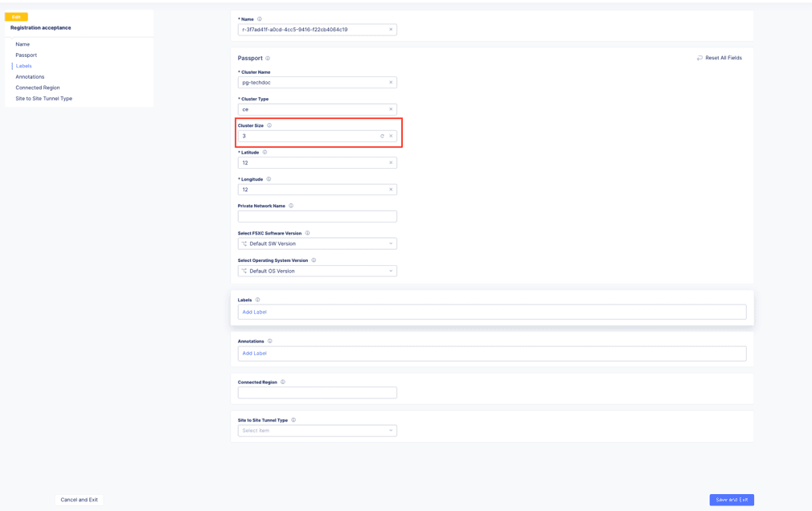This screenshot has height=511, width=812.
Task: Click the Passport info icon
Action: [x=268, y=58]
